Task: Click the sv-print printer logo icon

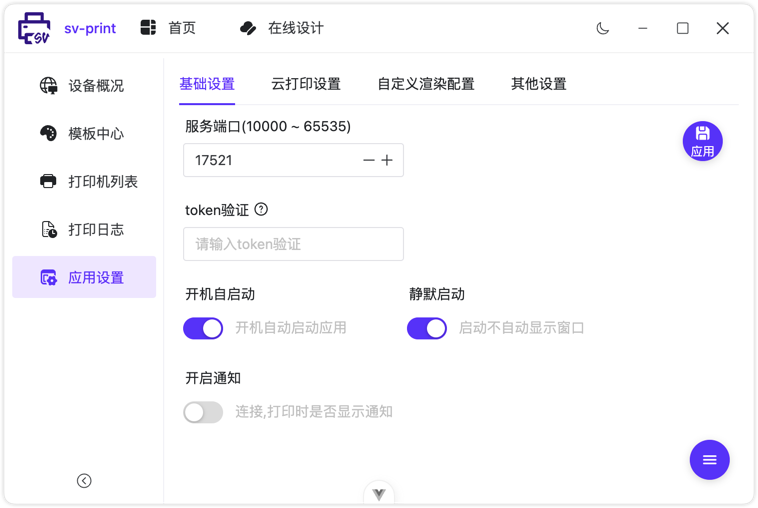Action: click(x=35, y=28)
